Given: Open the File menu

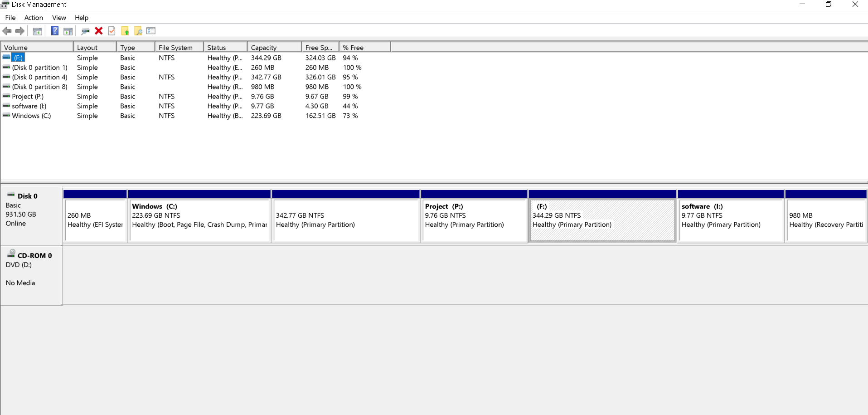Looking at the screenshot, I should (10, 18).
